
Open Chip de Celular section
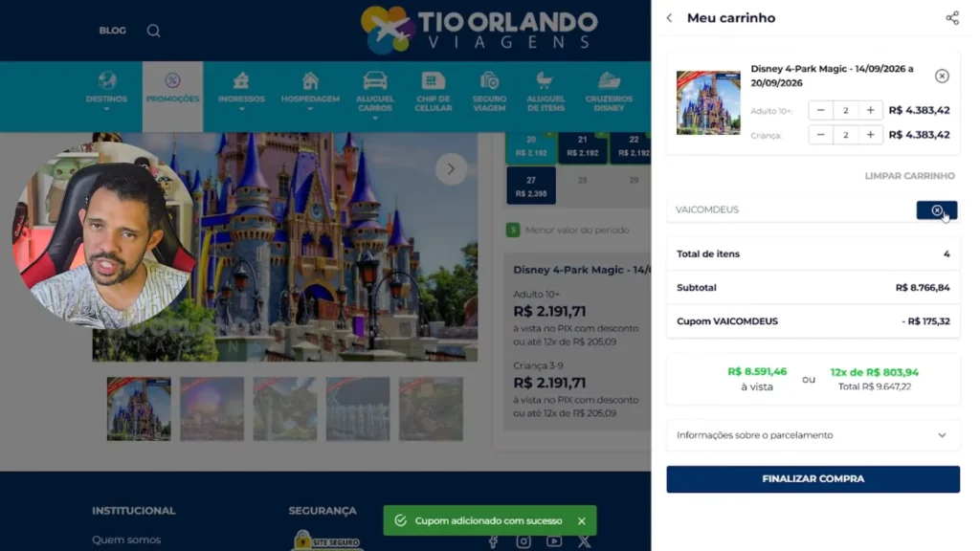click(434, 93)
